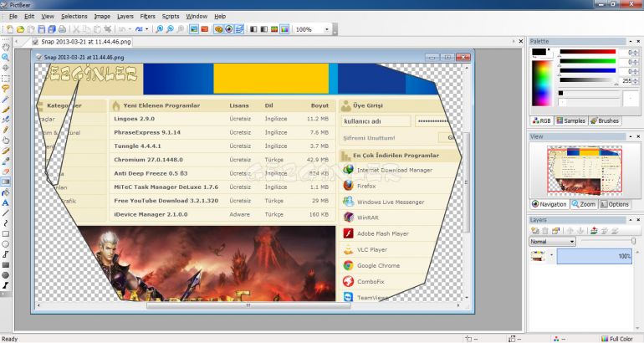Select the RGB palette tab
The height and width of the screenshot is (343, 644).
coord(541,120)
